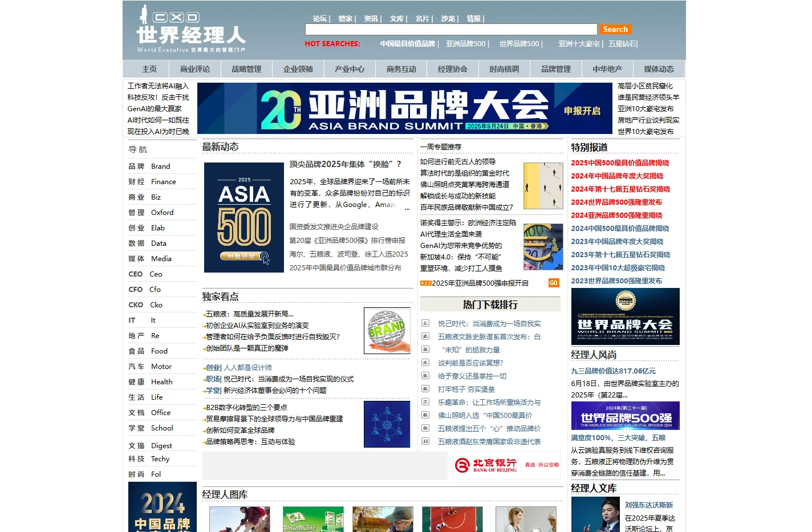
Task: Open download item 打牢桩子 夯实堡垒
Action: 466,389
